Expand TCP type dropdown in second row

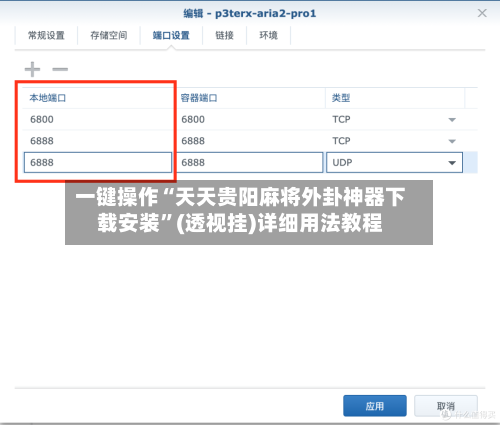tap(452, 141)
